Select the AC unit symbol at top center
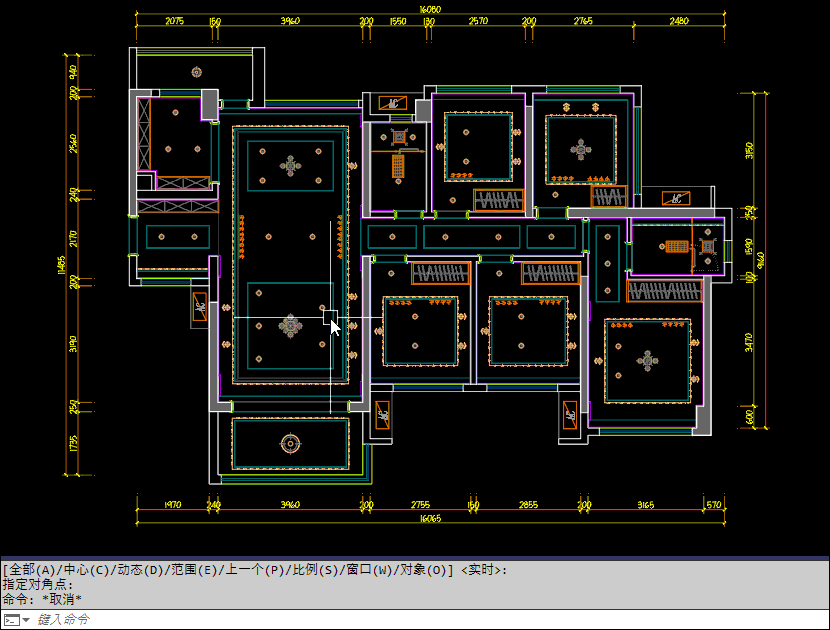 point(393,103)
